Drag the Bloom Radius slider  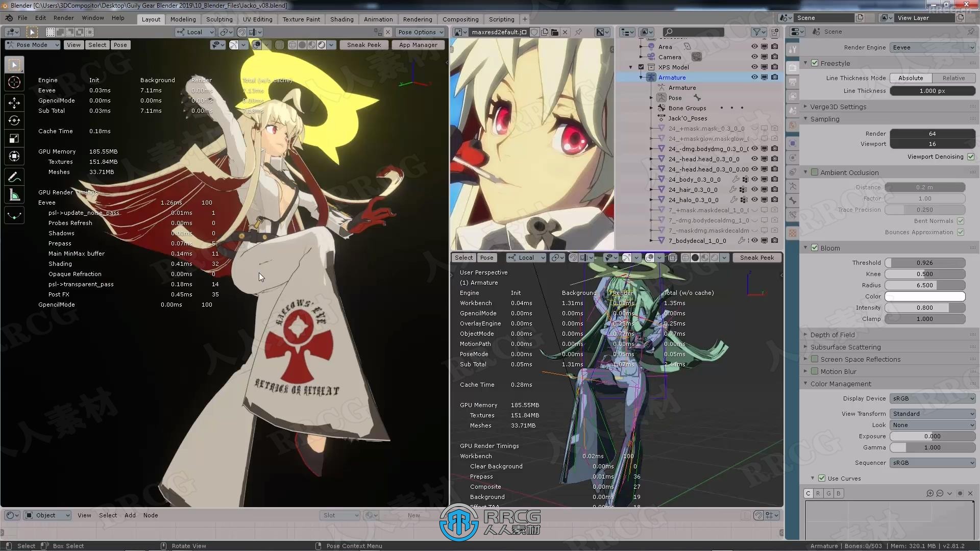click(925, 285)
